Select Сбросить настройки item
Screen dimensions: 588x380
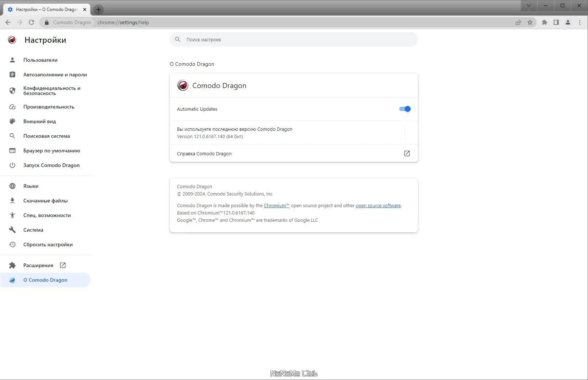[x=45, y=244]
